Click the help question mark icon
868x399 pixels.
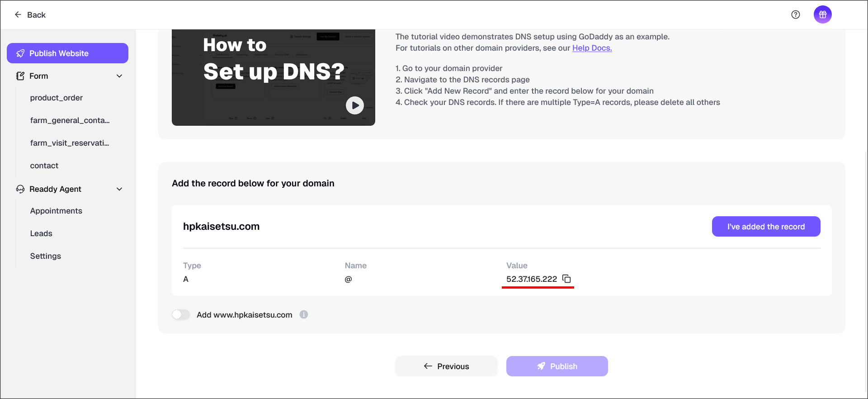[x=796, y=14]
